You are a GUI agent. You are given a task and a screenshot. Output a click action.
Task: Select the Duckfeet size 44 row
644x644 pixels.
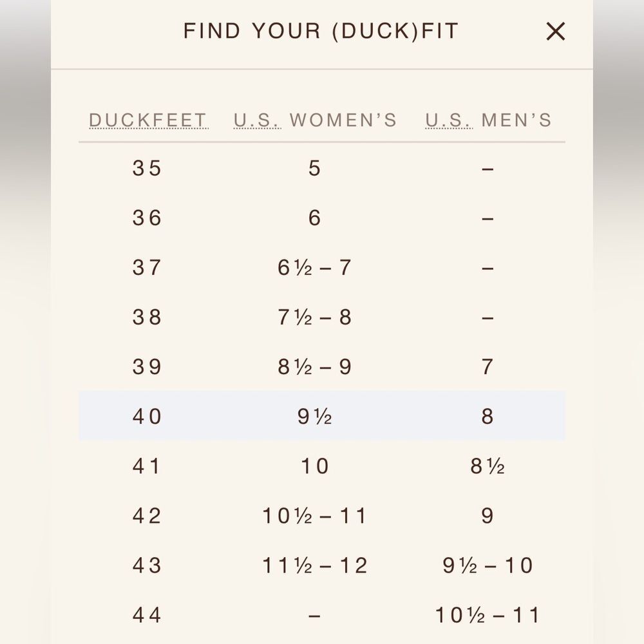coord(322,615)
